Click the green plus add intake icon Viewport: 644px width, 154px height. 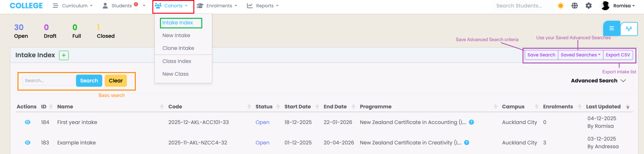point(64,55)
